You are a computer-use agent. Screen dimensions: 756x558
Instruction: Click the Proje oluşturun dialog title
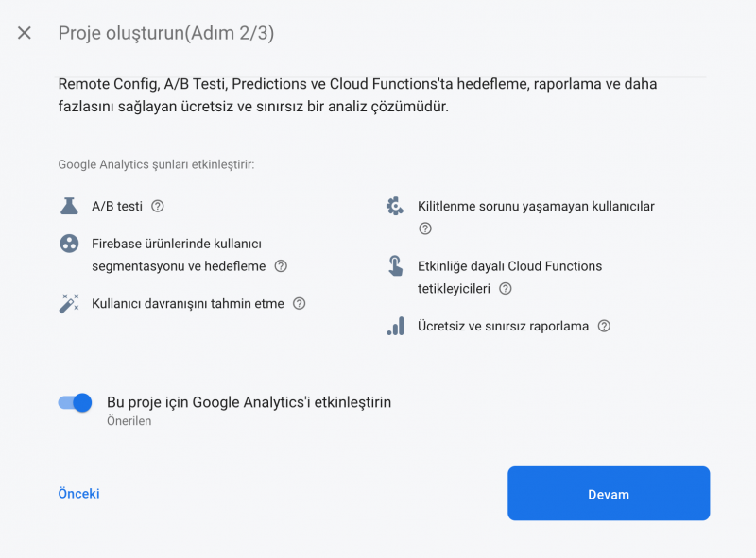pyautogui.click(x=166, y=32)
